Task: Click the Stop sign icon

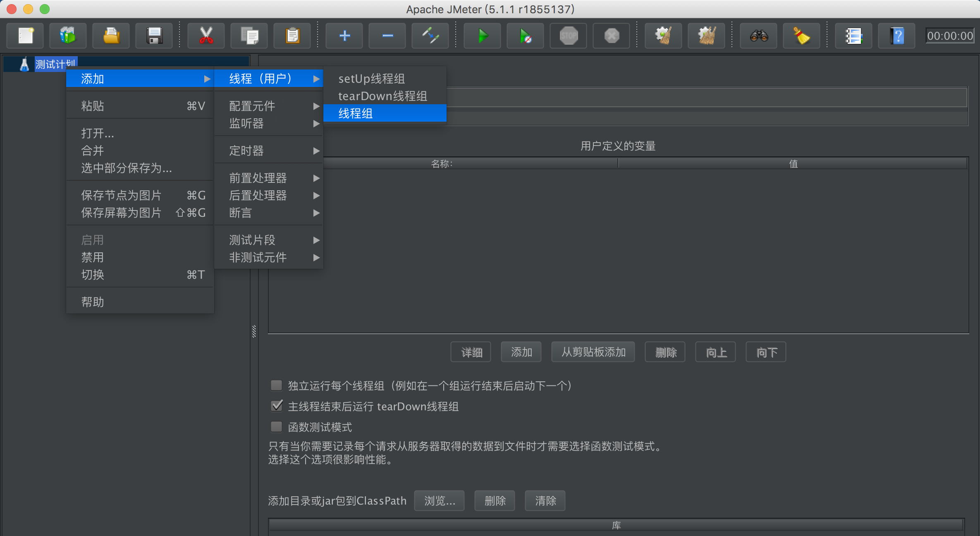Action: [x=569, y=36]
